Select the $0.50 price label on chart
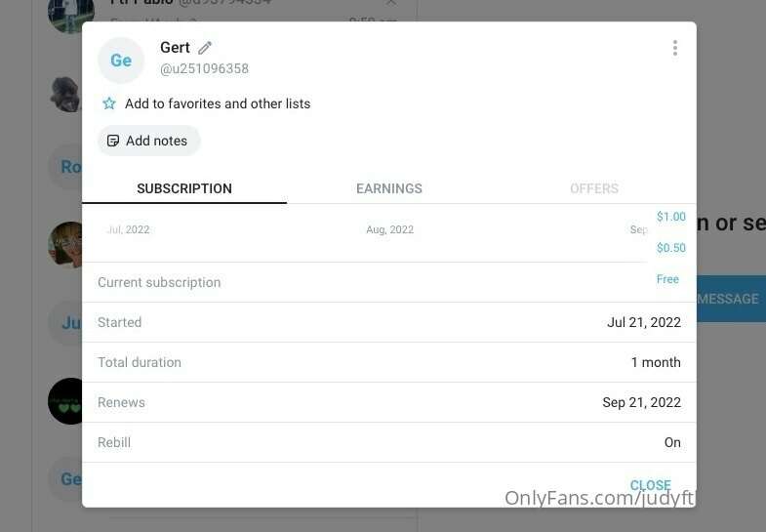 [x=670, y=248]
